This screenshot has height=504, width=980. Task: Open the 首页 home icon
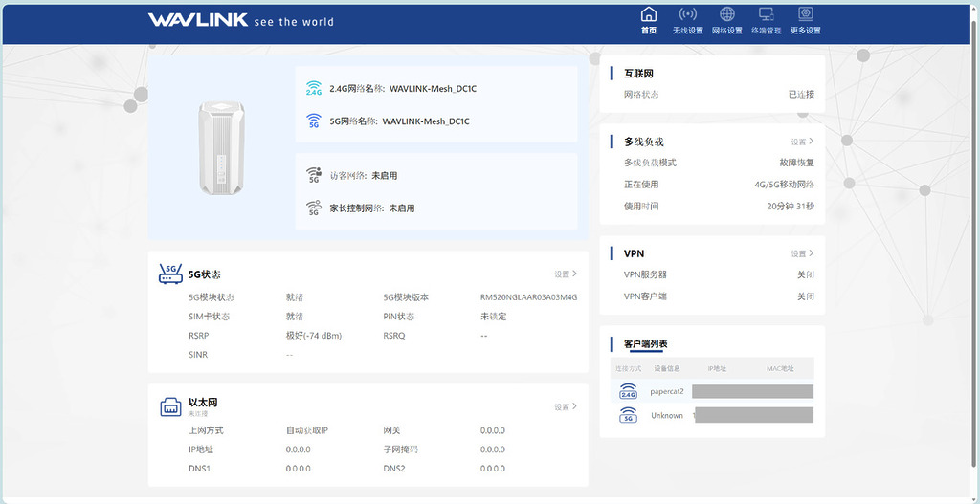tap(649, 13)
